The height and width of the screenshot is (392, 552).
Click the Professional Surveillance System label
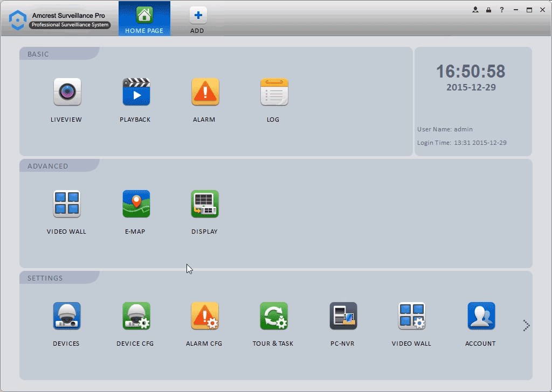click(70, 25)
